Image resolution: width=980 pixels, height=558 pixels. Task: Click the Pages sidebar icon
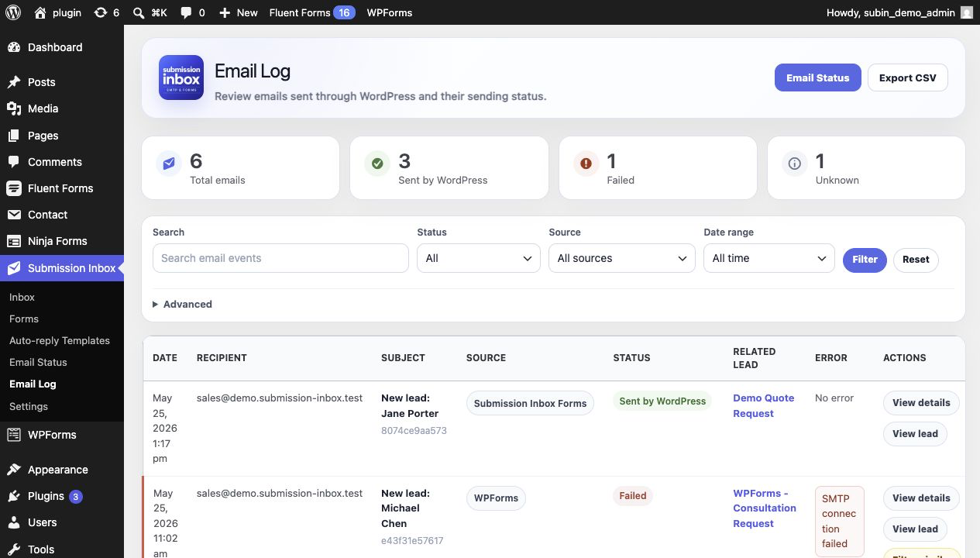click(14, 136)
